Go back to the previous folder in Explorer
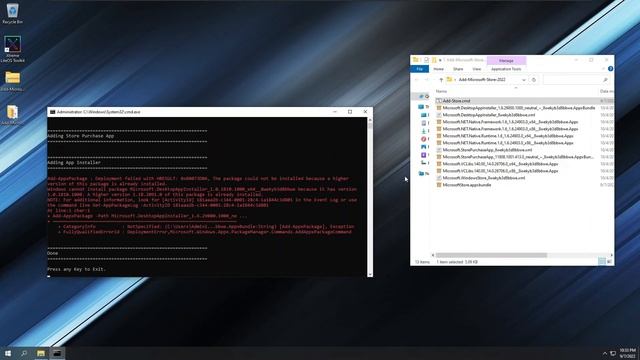 (417, 80)
